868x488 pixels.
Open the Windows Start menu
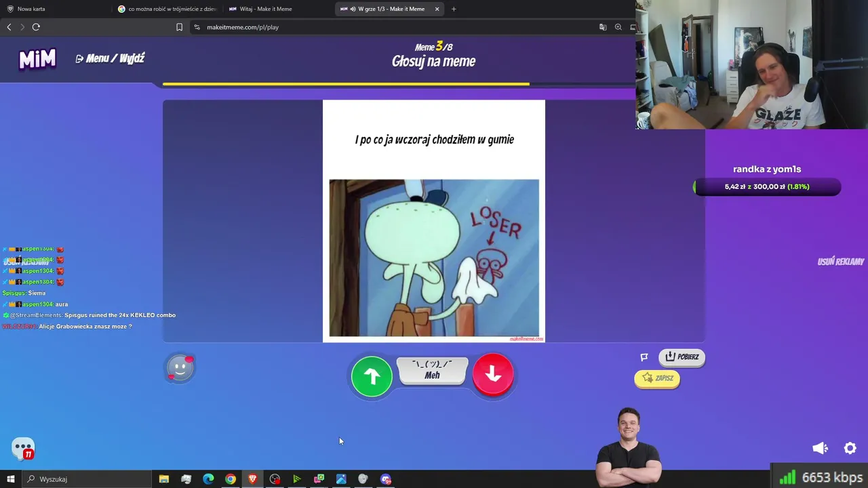pos(10,479)
